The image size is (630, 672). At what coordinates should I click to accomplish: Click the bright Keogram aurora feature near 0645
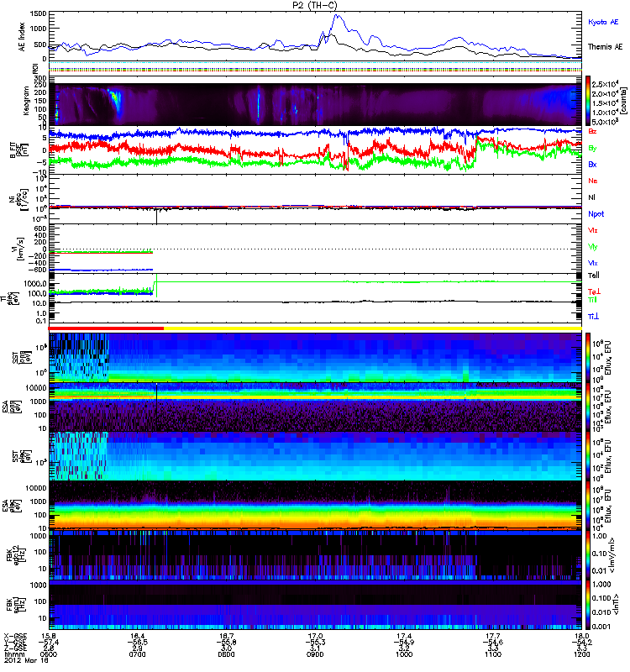tap(116, 101)
